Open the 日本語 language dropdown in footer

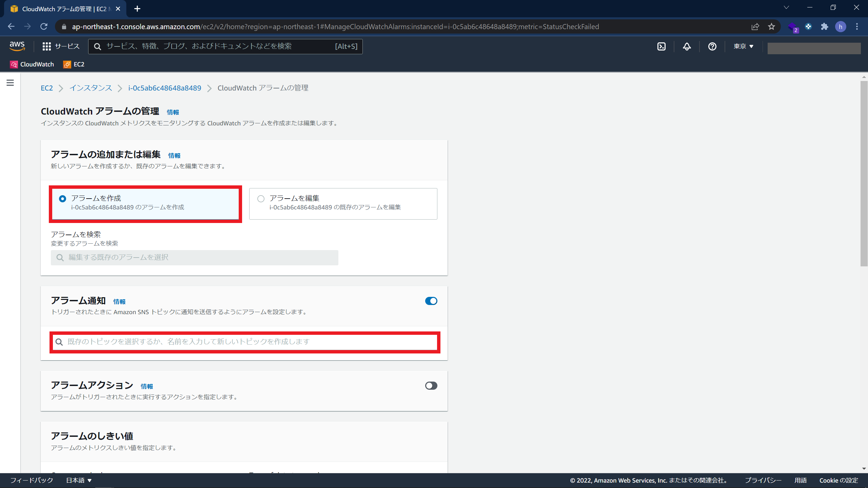tap(79, 480)
